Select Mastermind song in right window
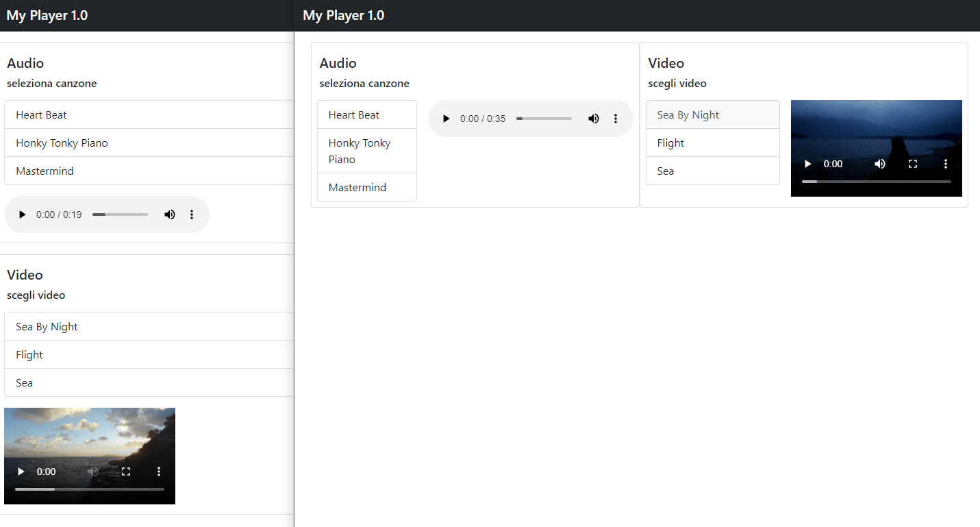 click(x=367, y=187)
